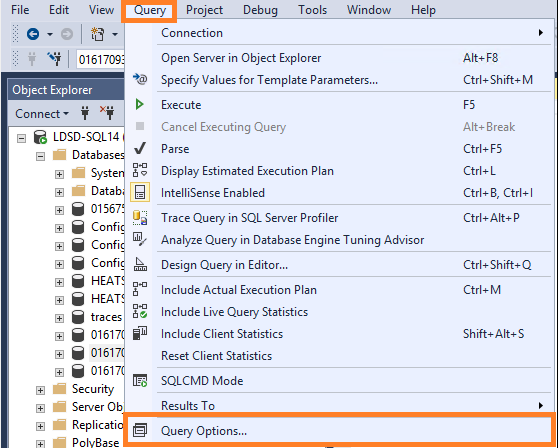Open the File menu
This screenshot has width=558, height=448.
pos(20,10)
